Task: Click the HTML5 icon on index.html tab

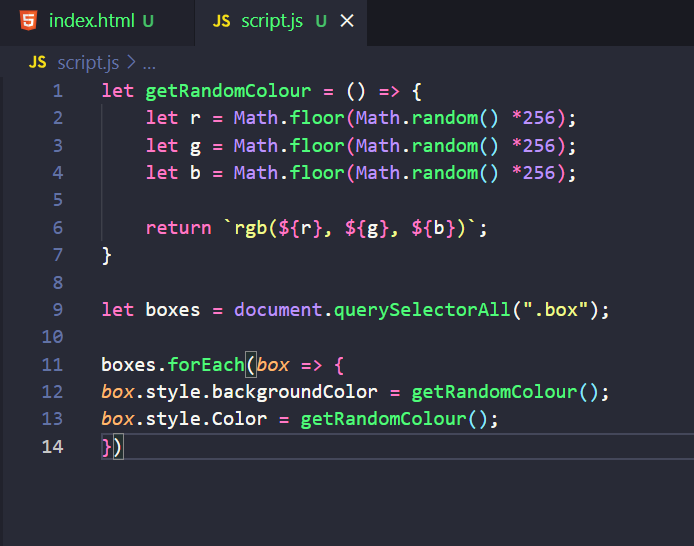Action: (28, 21)
